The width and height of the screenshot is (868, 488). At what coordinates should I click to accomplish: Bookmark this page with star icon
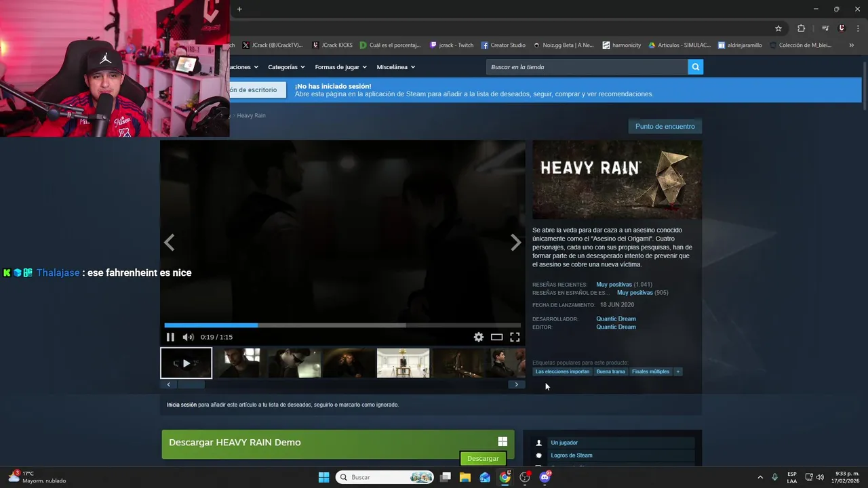point(778,28)
